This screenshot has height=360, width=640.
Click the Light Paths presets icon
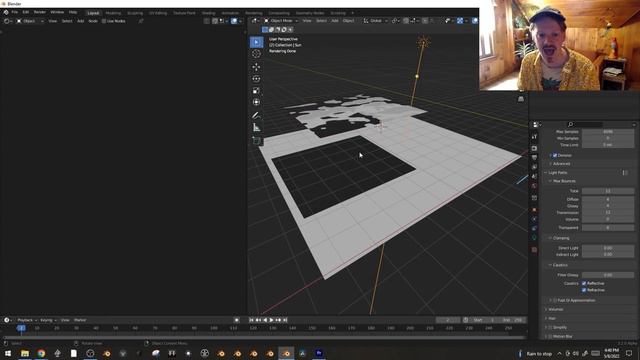[x=625, y=173]
